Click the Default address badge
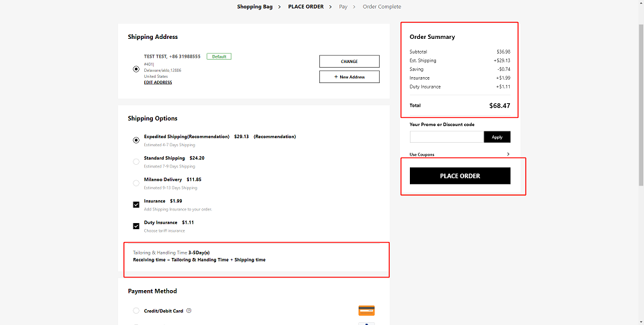 tap(219, 57)
